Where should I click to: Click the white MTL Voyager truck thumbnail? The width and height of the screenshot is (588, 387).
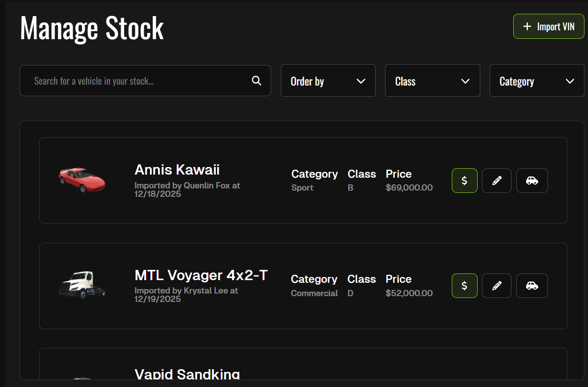[x=82, y=285]
